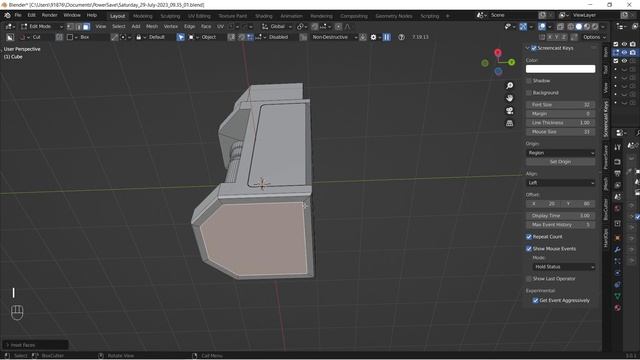Click the Set Origin button
The image size is (640, 360).
[x=560, y=162]
